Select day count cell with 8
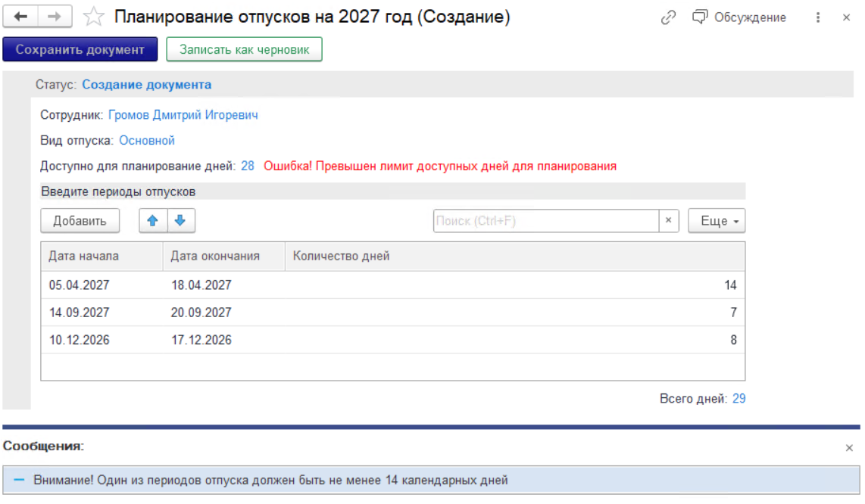Screen dimensions: 865x504 coord(515,340)
